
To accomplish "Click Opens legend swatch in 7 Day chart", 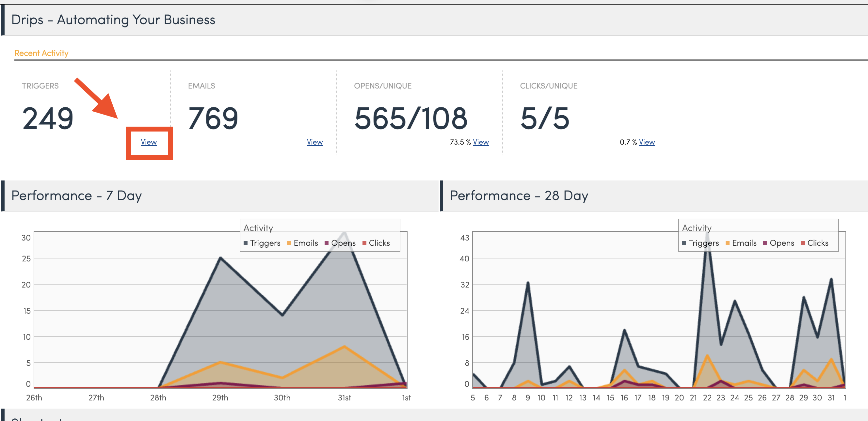I will 327,243.
